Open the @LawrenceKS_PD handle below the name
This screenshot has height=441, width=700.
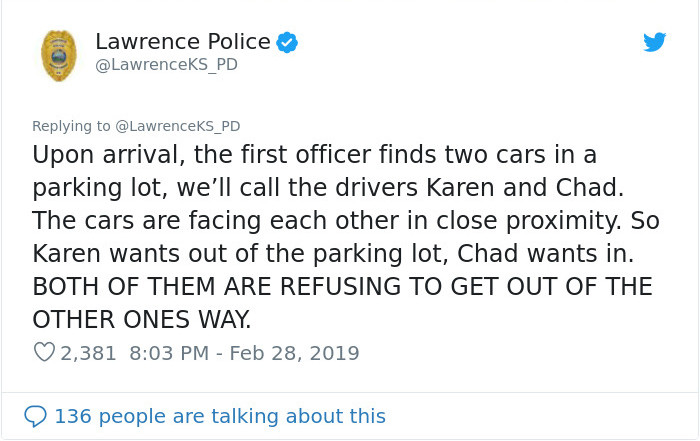click(166, 65)
